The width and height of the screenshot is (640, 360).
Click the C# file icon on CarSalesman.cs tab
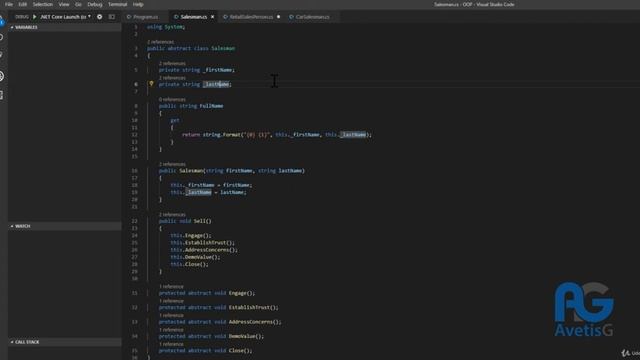(x=291, y=17)
